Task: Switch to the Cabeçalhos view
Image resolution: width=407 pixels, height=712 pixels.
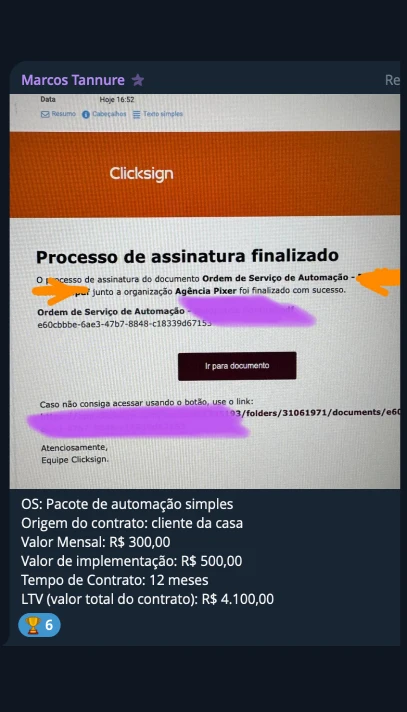Action: [109, 114]
